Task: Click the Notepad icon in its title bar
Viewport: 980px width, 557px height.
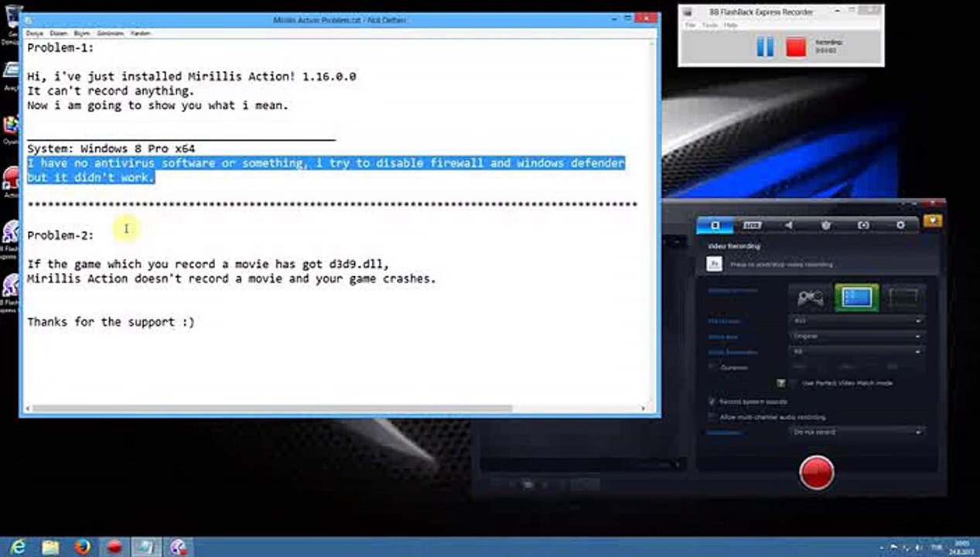Action: click(x=29, y=20)
